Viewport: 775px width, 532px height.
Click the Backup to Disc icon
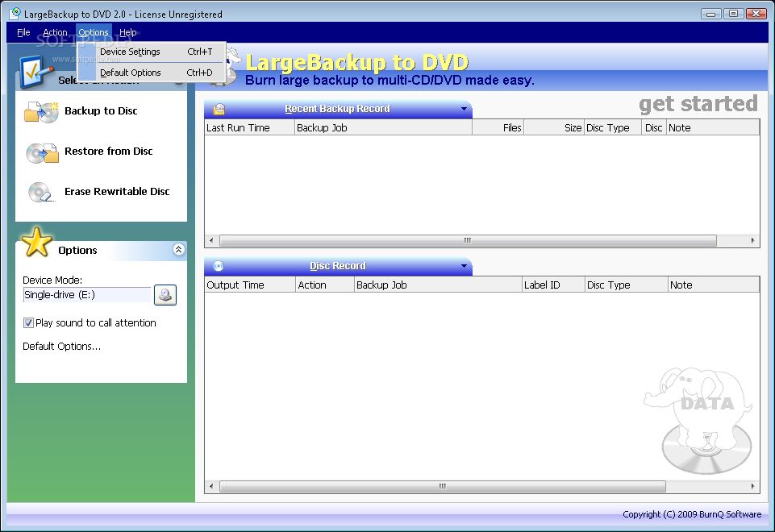[41, 111]
